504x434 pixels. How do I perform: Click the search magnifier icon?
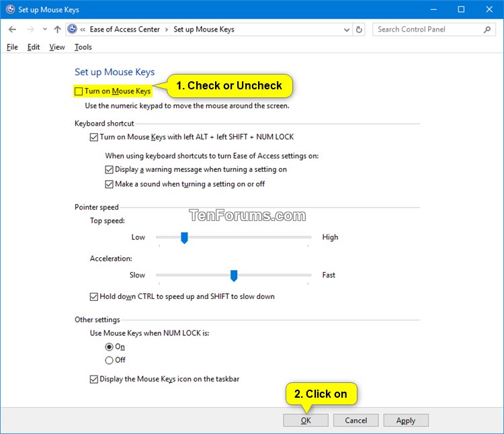[x=487, y=30]
